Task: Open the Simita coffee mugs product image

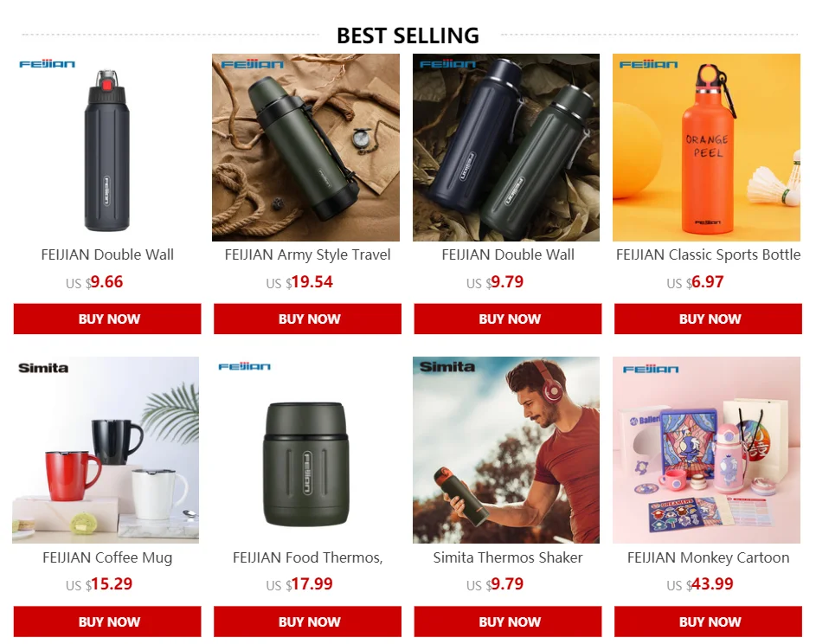Action: [106, 450]
